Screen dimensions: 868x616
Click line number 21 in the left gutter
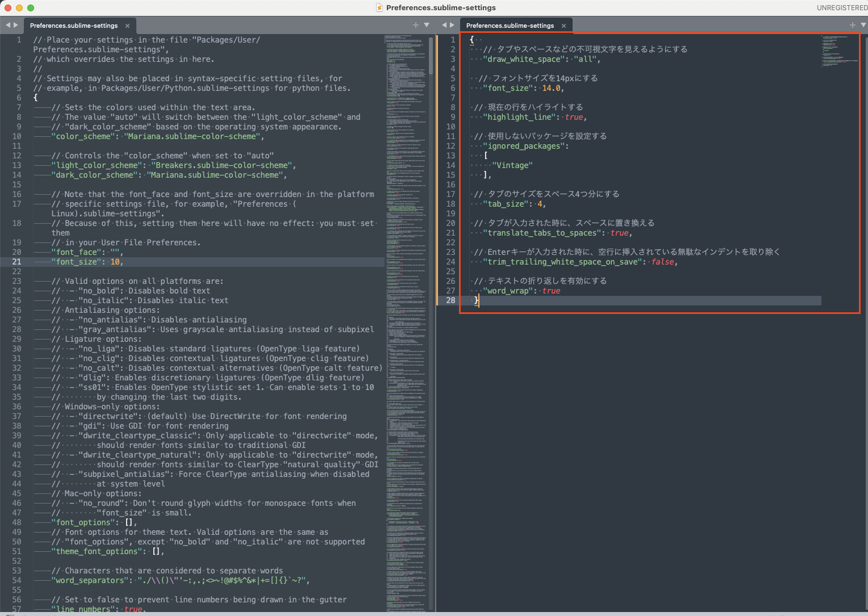pos(16,261)
